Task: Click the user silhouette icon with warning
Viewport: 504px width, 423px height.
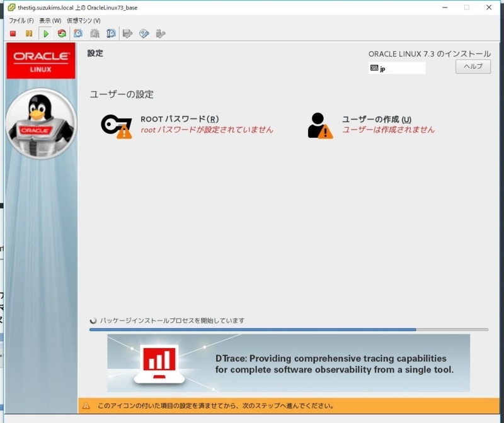Action: click(x=320, y=126)
